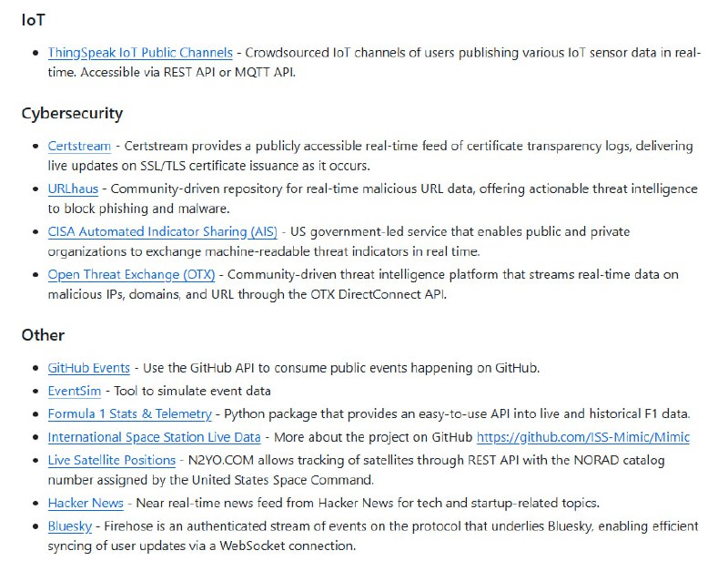Click the Other section heading
This screenshot has height=561, width=728.
point(43,335)
